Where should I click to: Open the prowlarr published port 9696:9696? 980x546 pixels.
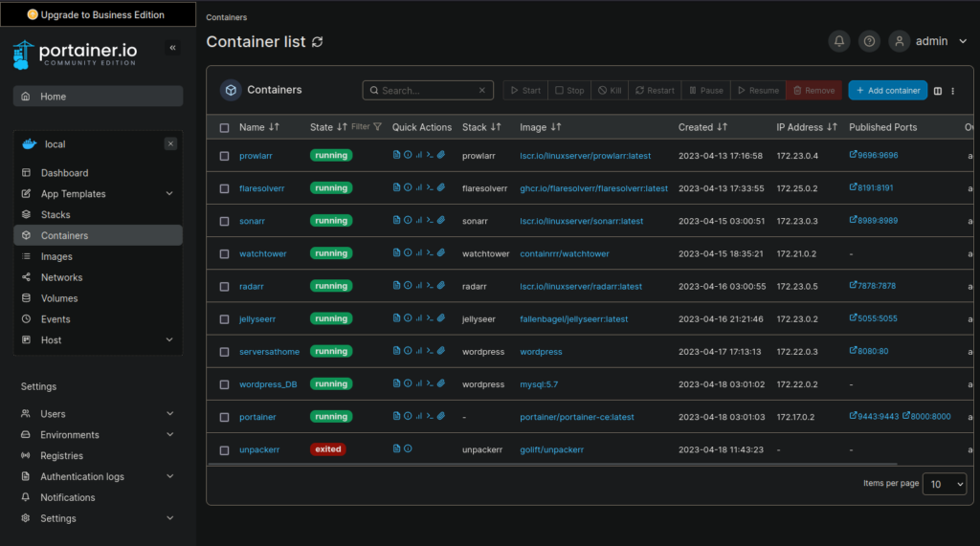click(x=874, y=155)
